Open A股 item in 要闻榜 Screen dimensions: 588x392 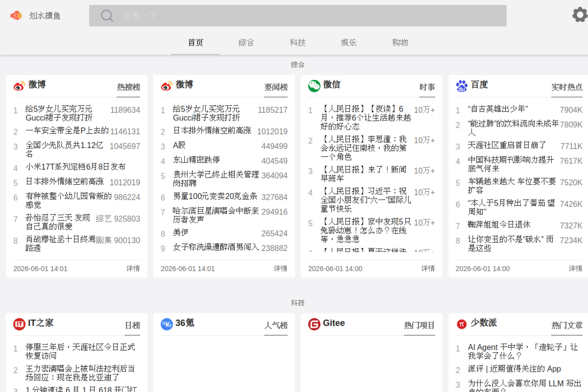179,145
